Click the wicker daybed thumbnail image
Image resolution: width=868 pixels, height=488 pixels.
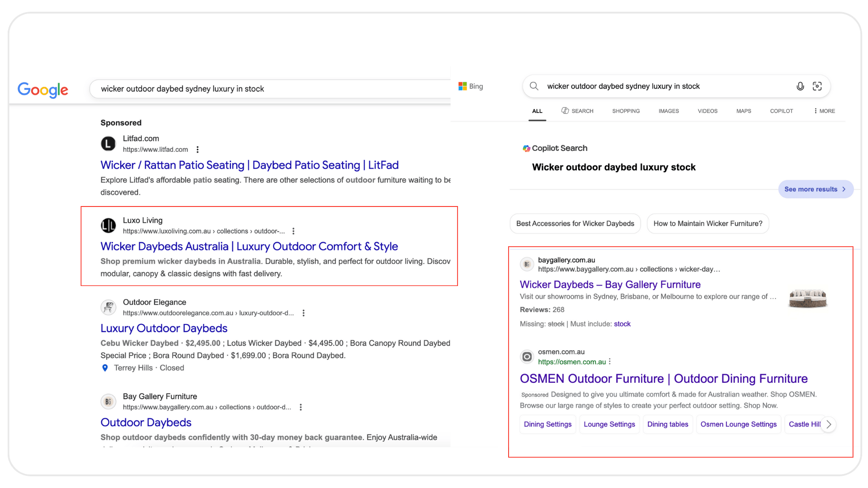tap(808, 299)
